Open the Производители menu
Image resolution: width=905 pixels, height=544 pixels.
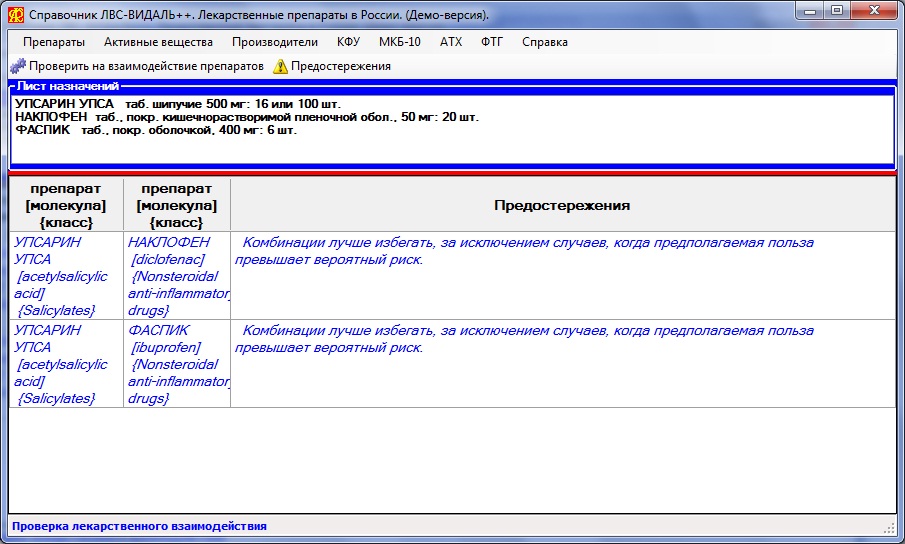pos(275,42)
